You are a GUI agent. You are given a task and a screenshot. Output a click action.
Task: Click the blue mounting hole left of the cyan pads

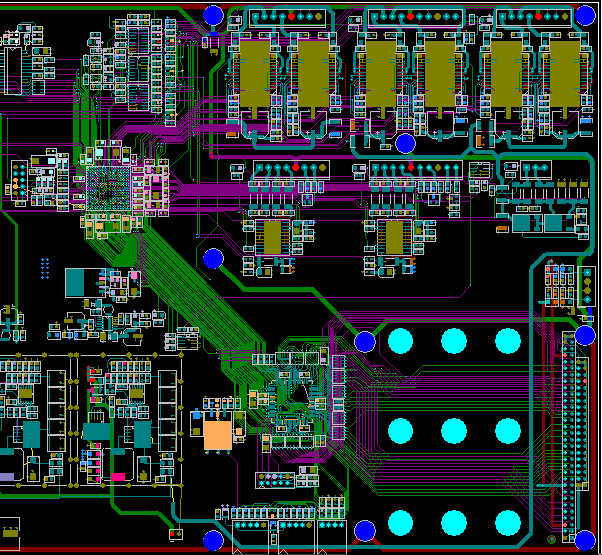pos(365,342)
